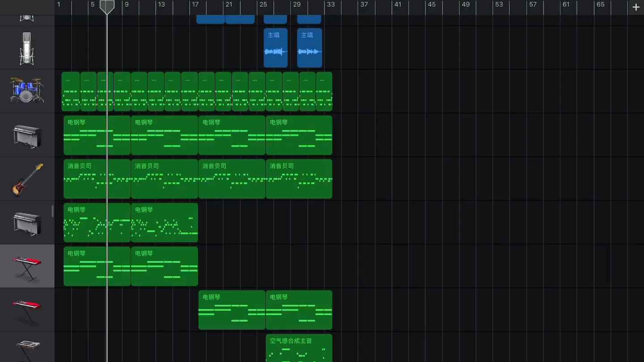Select bar 17 电钢琴 region on unhighlighted keyboard track
This screenshot has height=362, width=644.
click(x=232, y=310)
